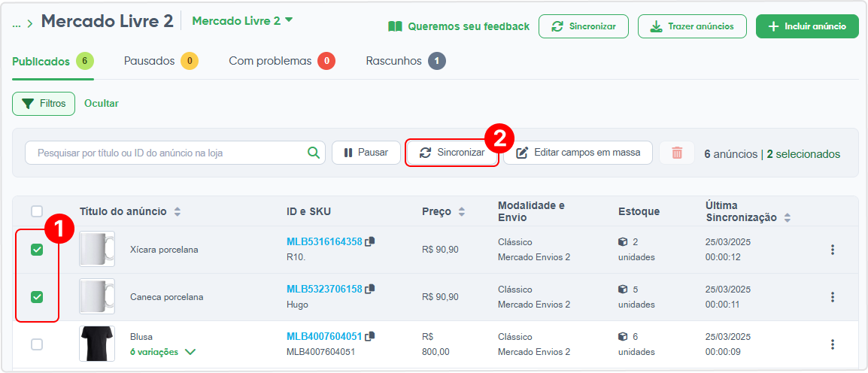868x373 pixels.
Task: Sort by Título do anúncio arrows
Action: coord(178,211)
